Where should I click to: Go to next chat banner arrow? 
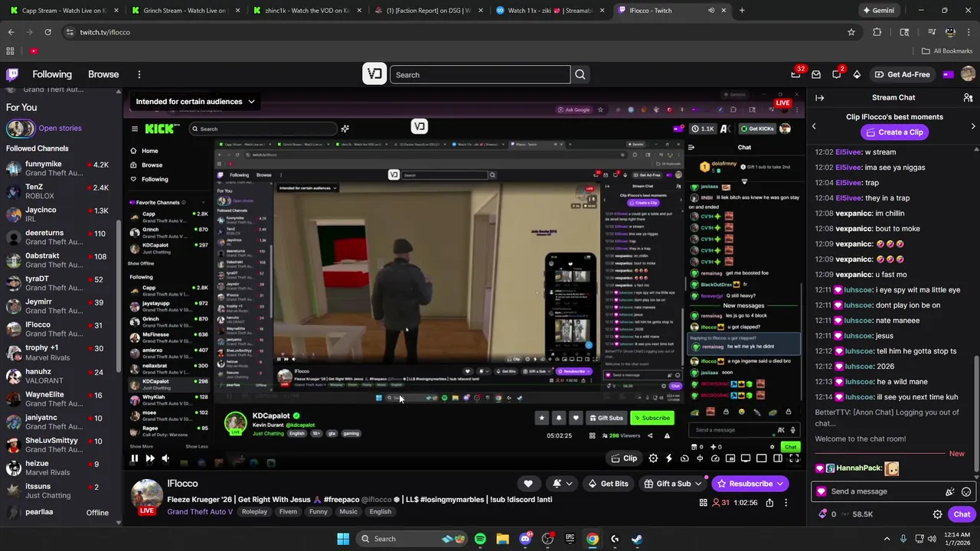[973, 126]
